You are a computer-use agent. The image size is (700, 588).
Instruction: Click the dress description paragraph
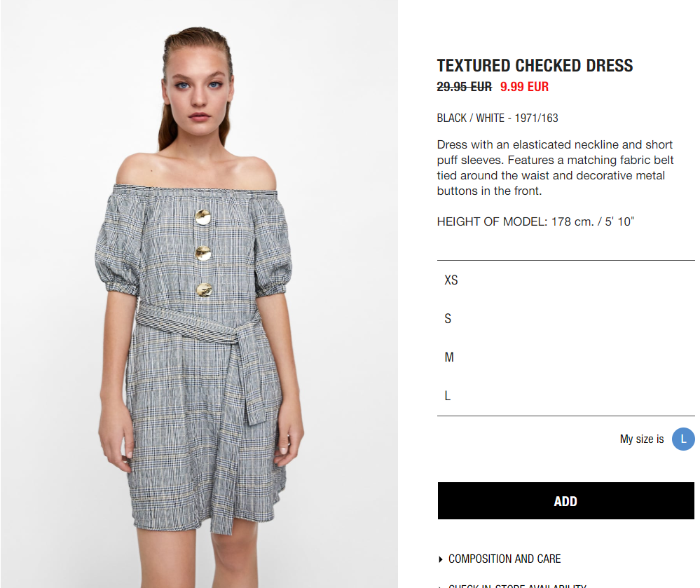pyautogui.click(x=555, y=168)
